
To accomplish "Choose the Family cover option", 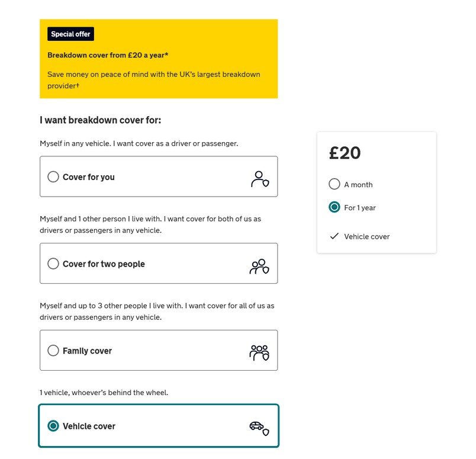I will tap(53, 350).
